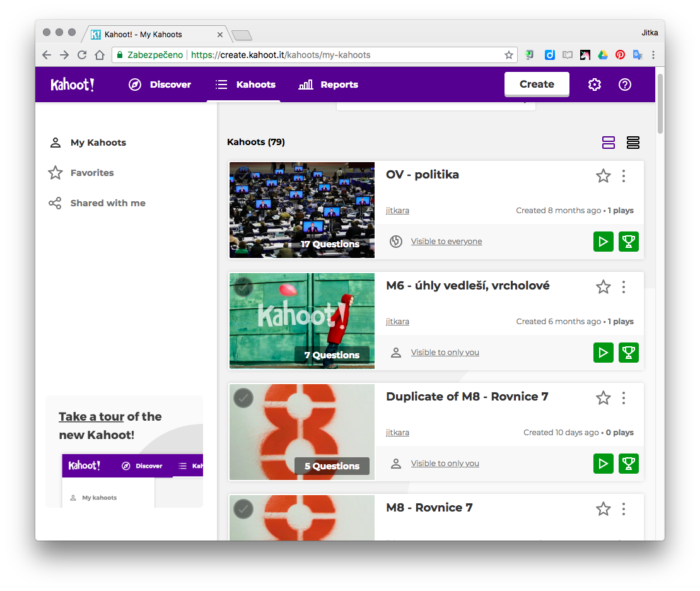The width and height of the screenshot is (700, 591).
Task: Favorite the OV - politika kahoot
Action: point(603,176)
